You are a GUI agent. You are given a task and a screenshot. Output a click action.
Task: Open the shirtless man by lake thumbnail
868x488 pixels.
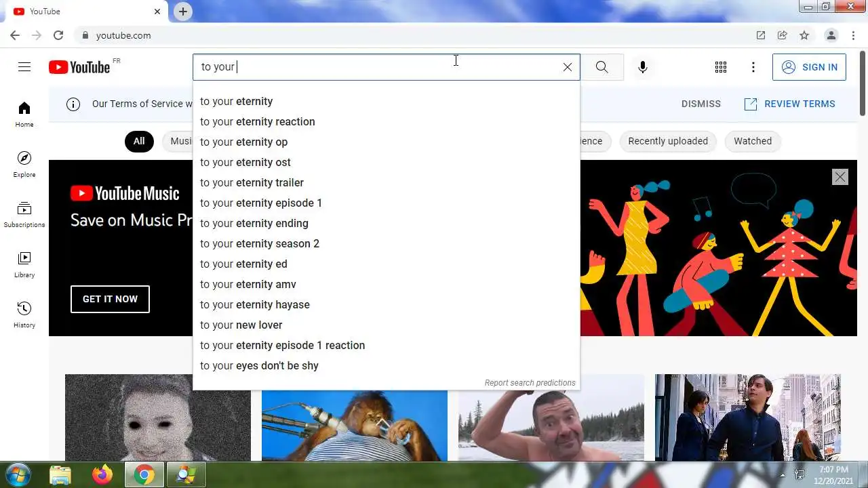[551, 425]
